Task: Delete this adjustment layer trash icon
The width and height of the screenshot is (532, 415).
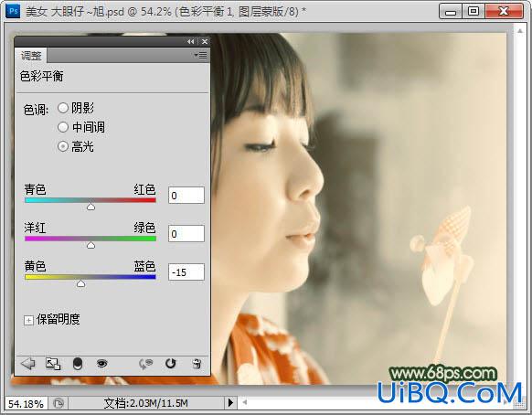Action: 197,364
